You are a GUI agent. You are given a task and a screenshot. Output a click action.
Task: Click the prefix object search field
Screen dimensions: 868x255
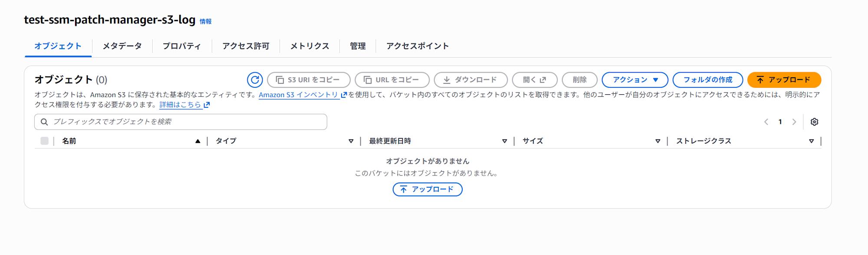point(181,122)
